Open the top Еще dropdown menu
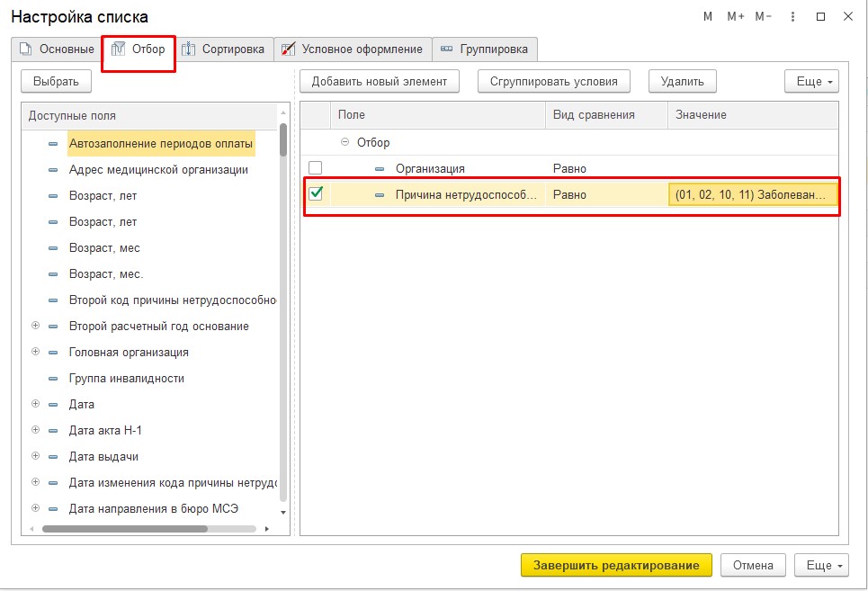 pyautogui.click(x=811, y=82)
